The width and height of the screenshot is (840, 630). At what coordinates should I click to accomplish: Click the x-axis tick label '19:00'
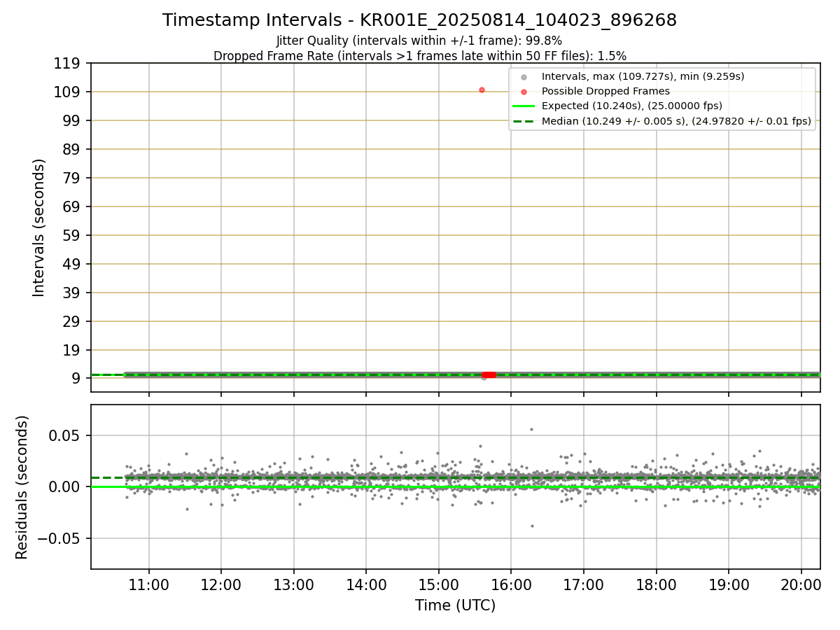click(729, 584)
